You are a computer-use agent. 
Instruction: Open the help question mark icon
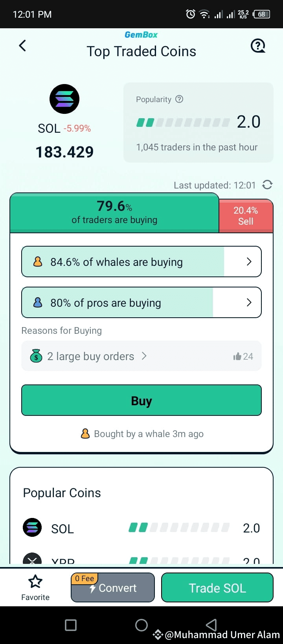click(258, 46)
